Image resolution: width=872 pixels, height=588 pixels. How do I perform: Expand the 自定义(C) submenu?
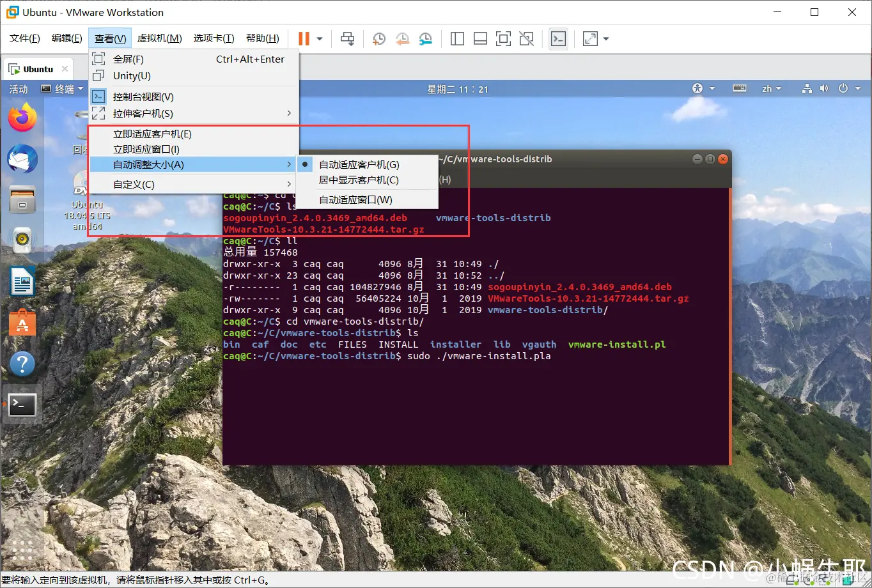(194, 184)
